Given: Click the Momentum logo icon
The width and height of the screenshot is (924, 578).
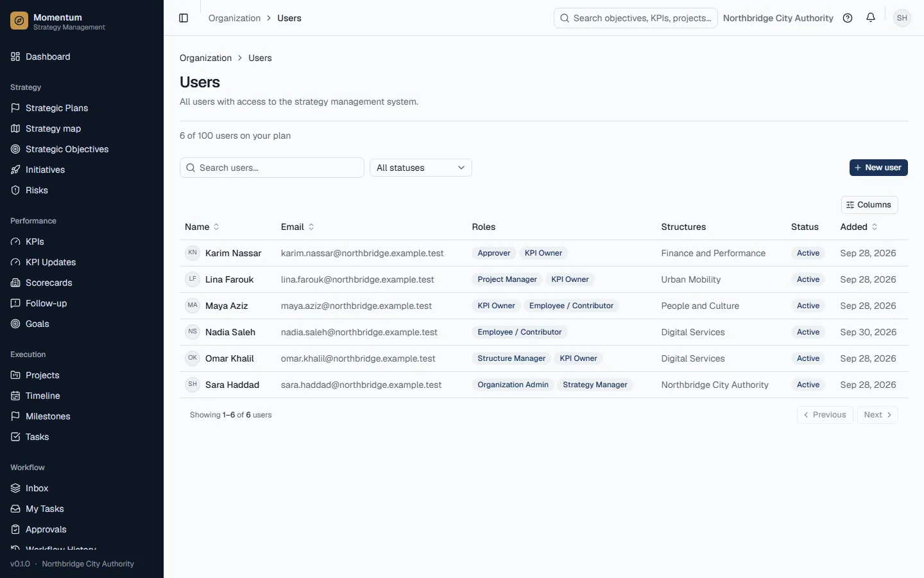Looking at the screenshot, I should 19,21.
